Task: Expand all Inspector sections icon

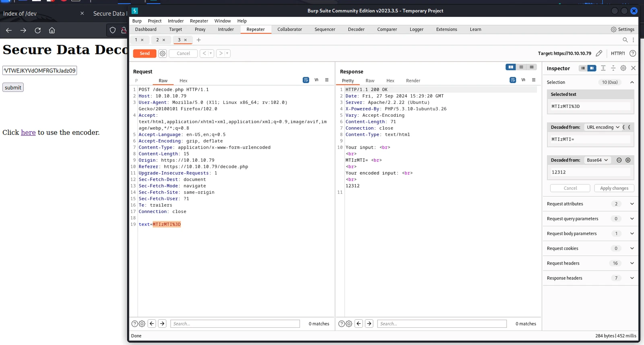Action: click(x=603, y=68)
